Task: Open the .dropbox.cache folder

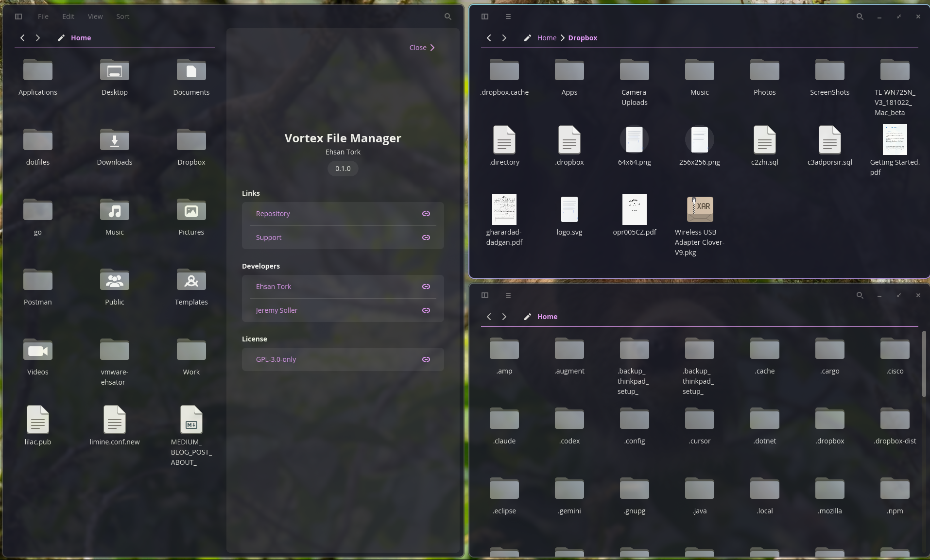Action: [504, 70]
